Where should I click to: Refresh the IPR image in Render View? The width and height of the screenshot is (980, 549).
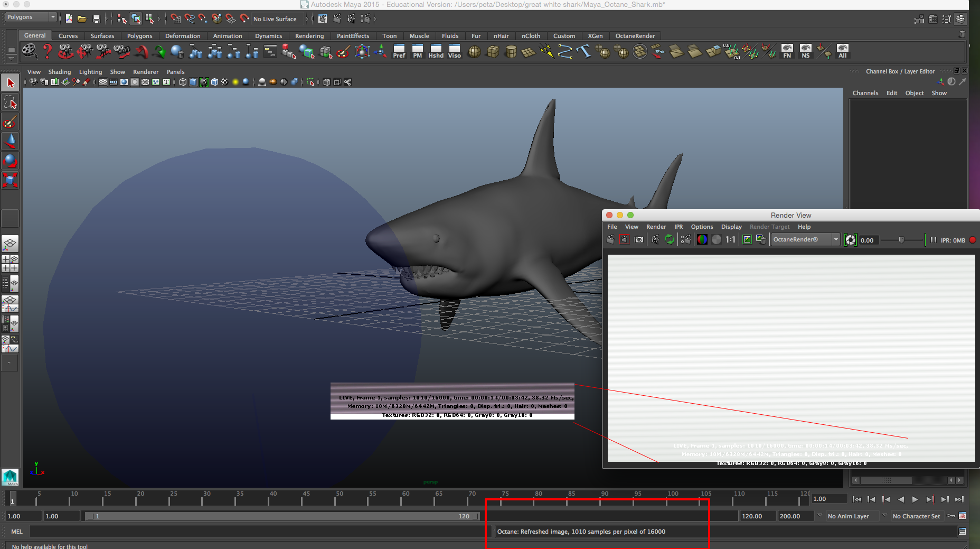[670, 240]
